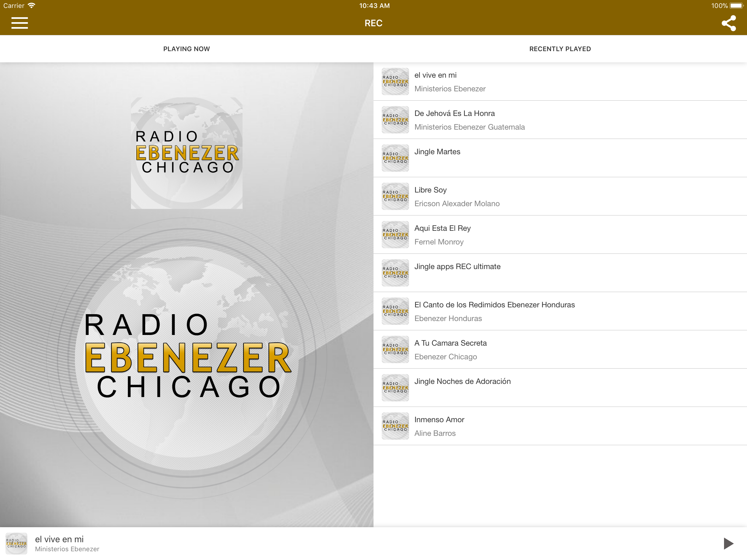Click thumbnail beside 'De Jehová Es La Honra'
This screenshot has width=747, height=560.
coord(395,119)
